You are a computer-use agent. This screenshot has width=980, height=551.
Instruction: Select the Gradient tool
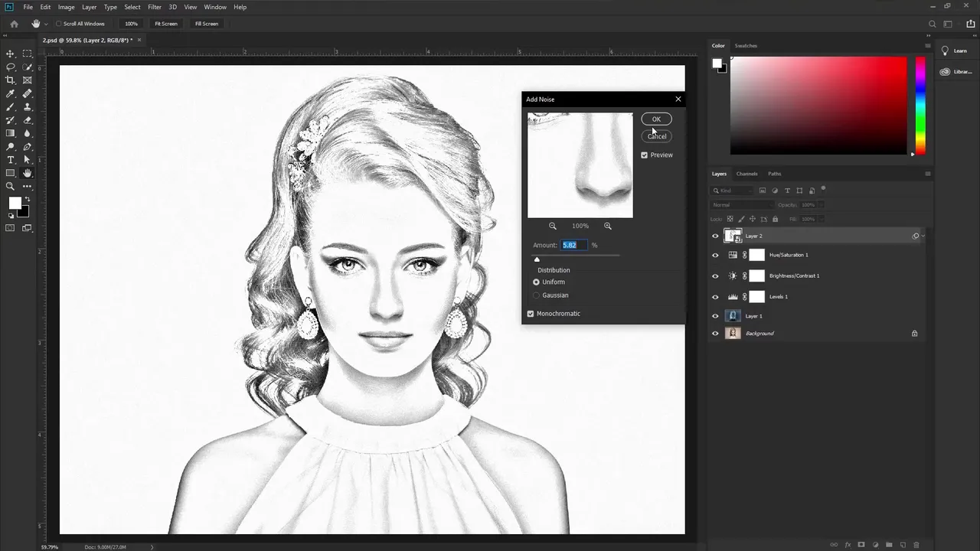pos(10,133)
